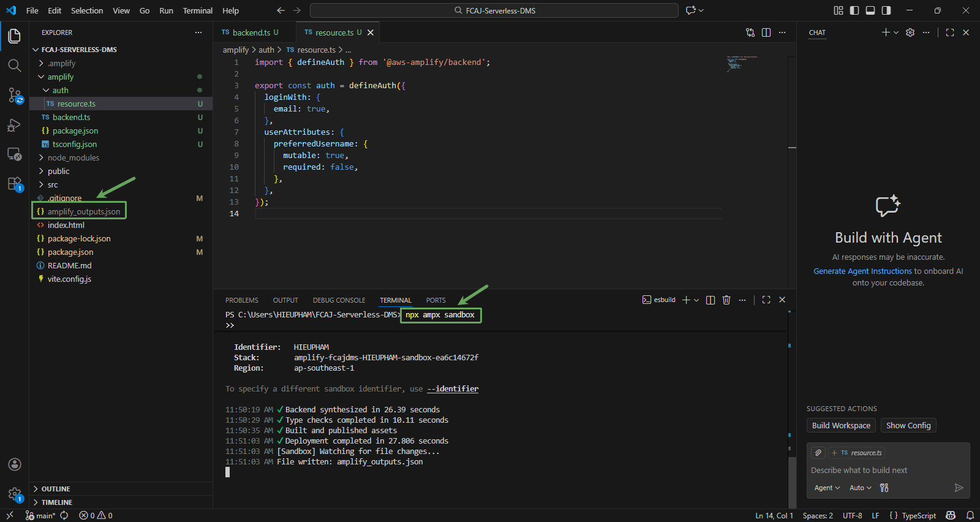Screen dimensions: 980x522
Task: Click the open changes icon in editor toolbar
Action: click(x=750, y=32)
